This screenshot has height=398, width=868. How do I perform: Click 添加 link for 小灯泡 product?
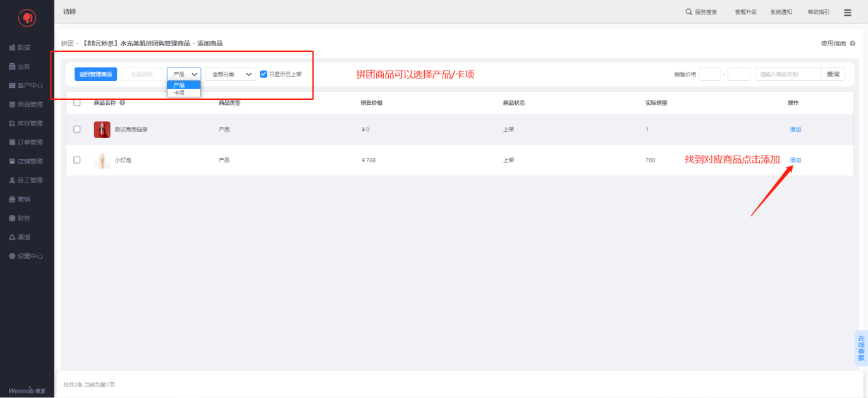pyautogui.click(x=795, y=160)
